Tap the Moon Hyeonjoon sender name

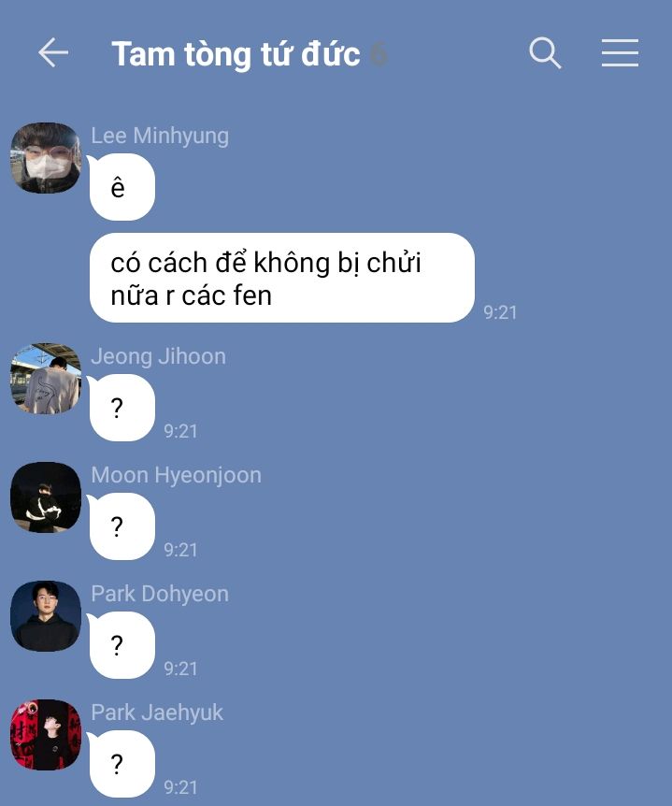coord(177,476)
